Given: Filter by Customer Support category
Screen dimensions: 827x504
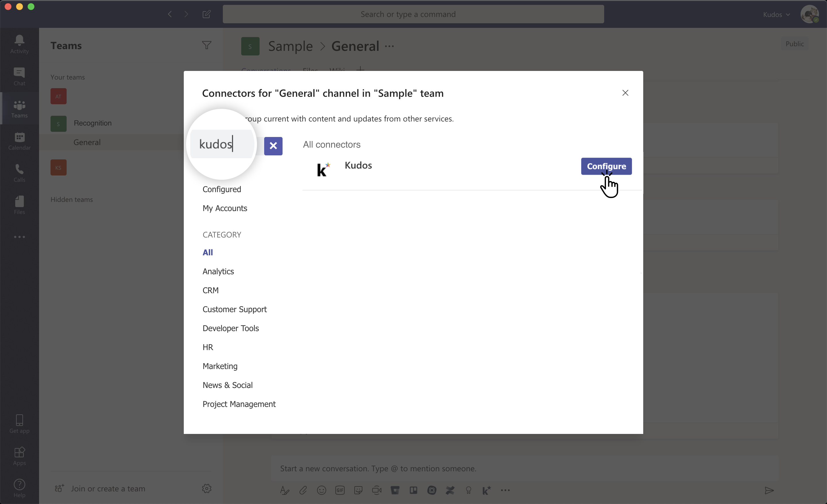Looking at the screenshot, I should coord(235,309).
